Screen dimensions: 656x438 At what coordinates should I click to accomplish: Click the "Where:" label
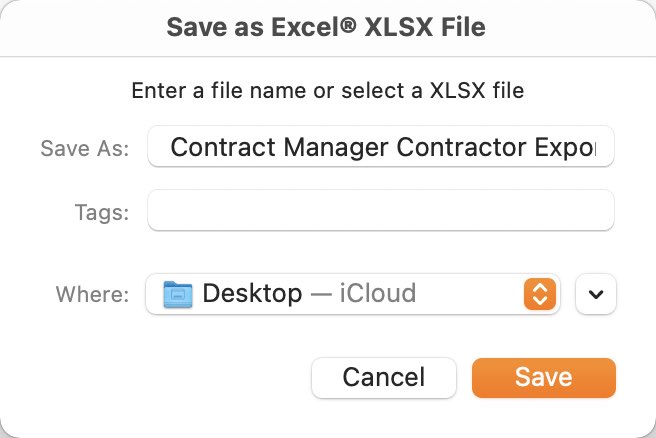click(x=92, y=294)
